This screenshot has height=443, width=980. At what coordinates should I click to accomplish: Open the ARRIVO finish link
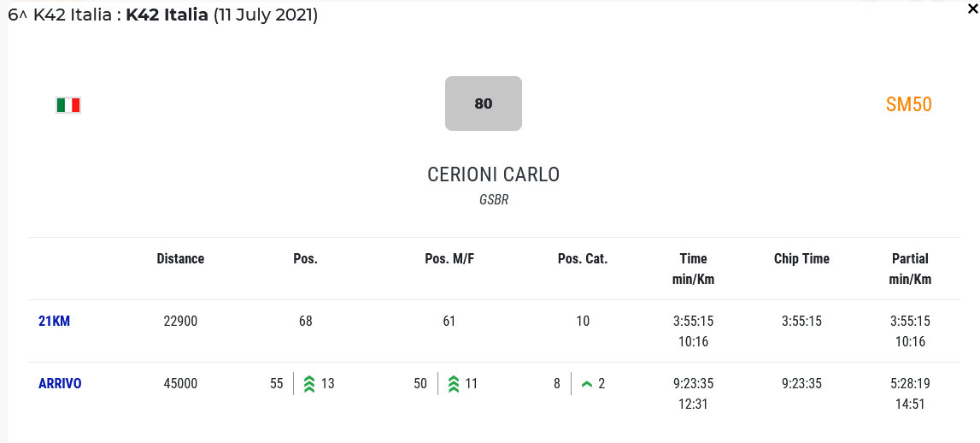(60, 384)
